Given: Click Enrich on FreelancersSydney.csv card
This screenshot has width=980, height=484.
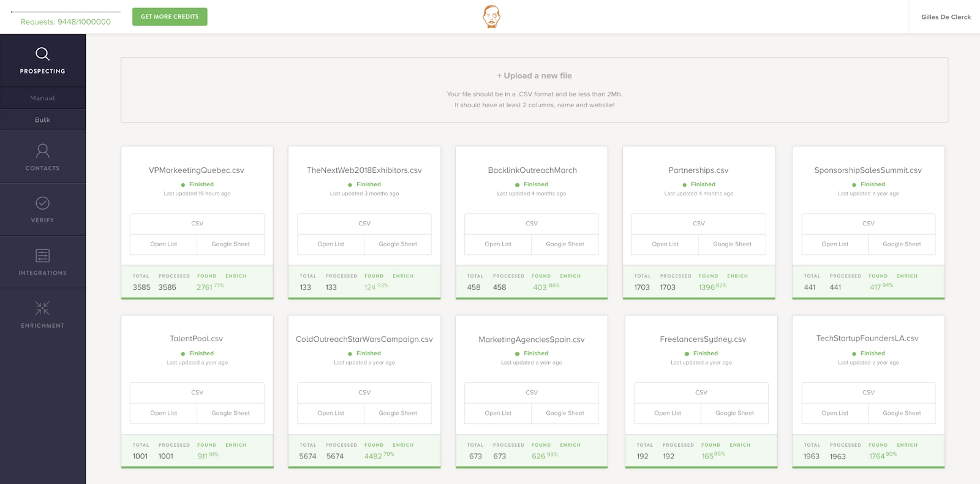Looking at the screenshot, I should click(740, 445).
